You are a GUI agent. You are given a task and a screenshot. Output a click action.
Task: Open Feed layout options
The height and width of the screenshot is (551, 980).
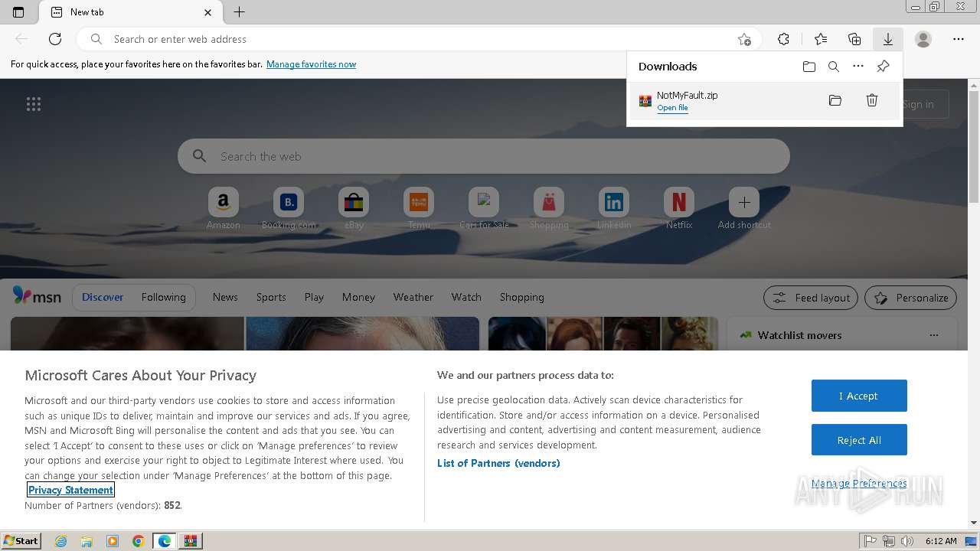812,298
